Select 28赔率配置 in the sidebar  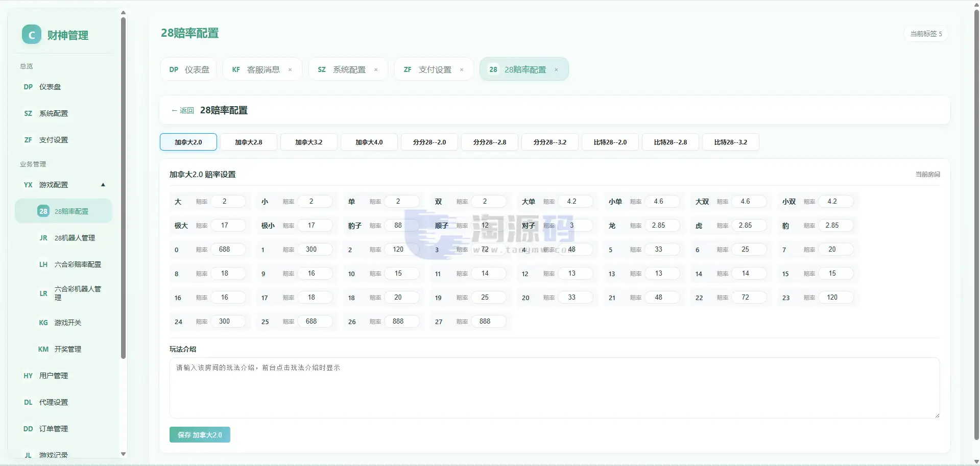click(63, 211)
